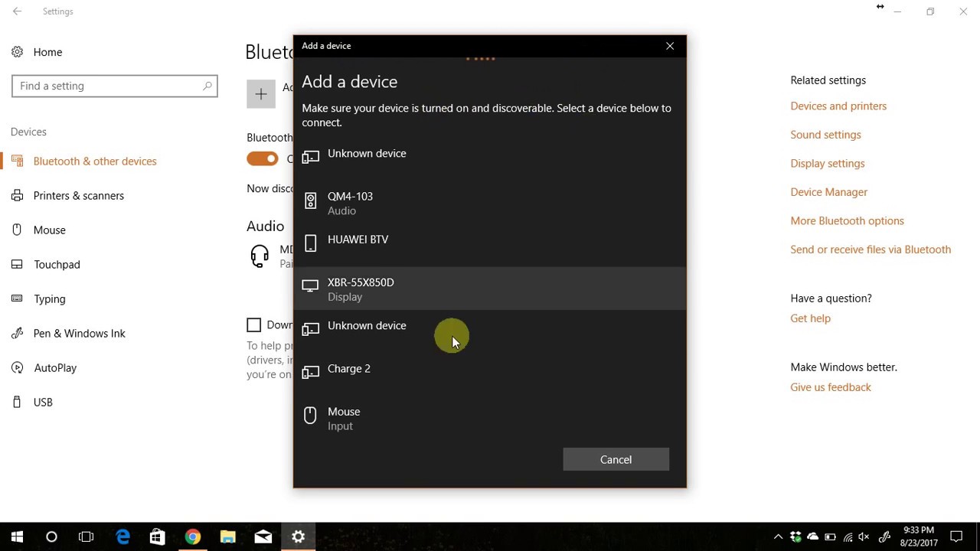The height and width of the screenshot is (551, 980).
Task: Click the battery tray icon
Action: click(830, 537)
